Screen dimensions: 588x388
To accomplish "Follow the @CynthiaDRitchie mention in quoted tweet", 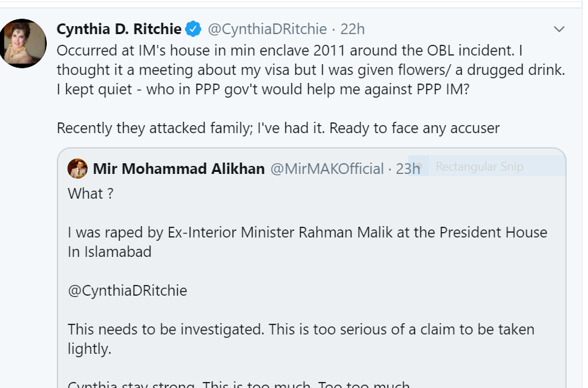I will pyautogui.click(x=127, y=290).
